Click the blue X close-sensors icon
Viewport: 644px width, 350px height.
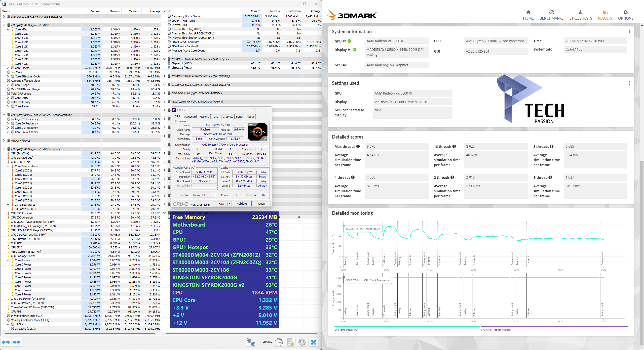point(314,342)
